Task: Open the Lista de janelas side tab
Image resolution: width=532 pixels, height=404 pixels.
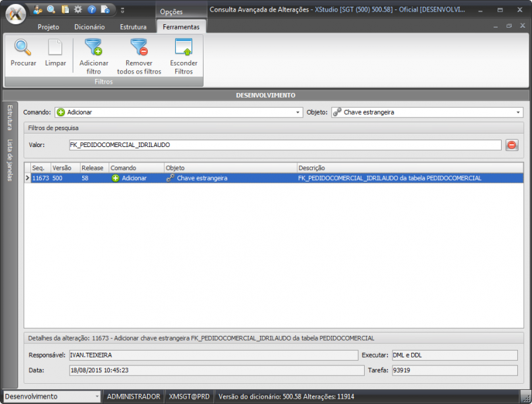Action: (x=10, y=159)
